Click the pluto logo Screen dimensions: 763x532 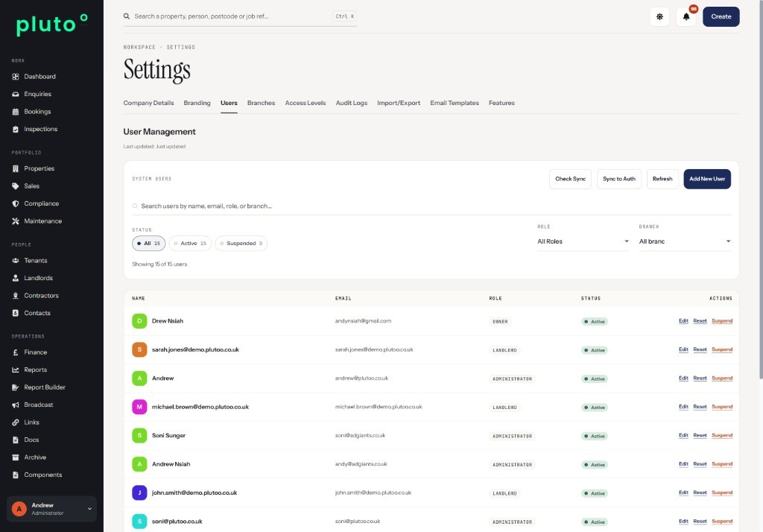tap(51, 25)
